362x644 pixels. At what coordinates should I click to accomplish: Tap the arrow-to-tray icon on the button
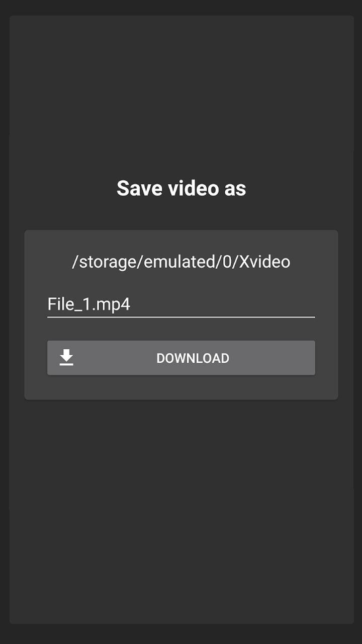(x=66, y=358)
